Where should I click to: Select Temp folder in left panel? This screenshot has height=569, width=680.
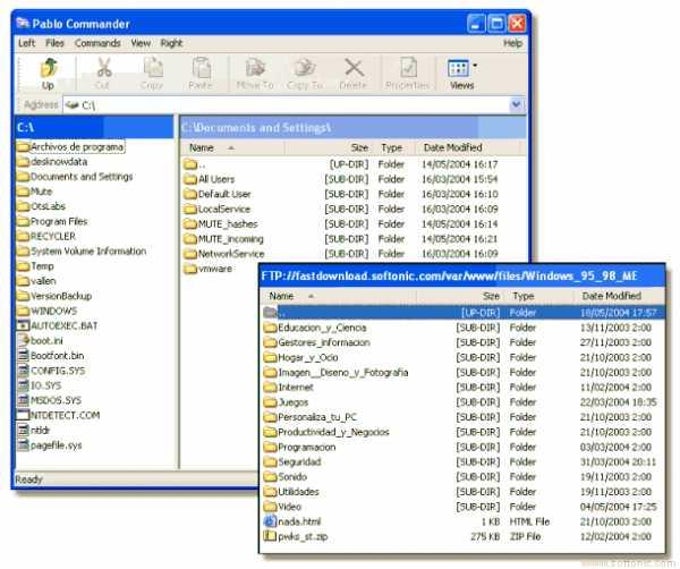pos(36,266)
